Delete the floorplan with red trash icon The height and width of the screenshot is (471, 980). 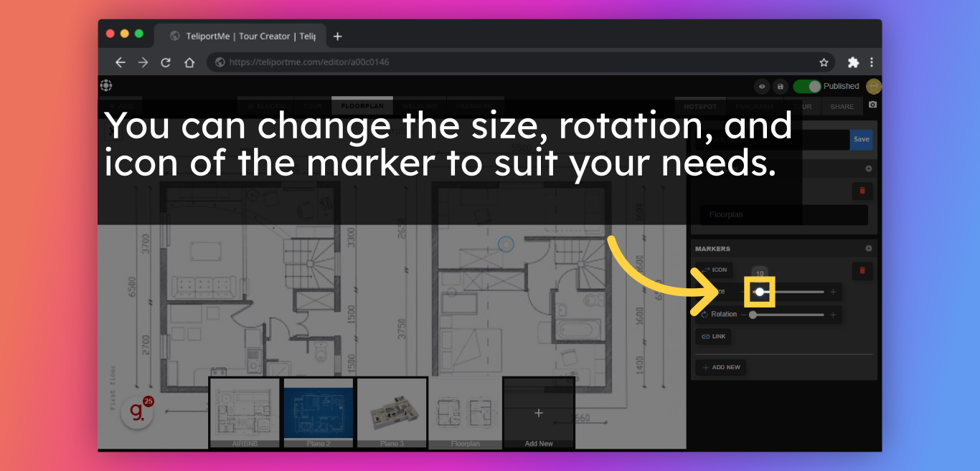[x=862, y=191]
